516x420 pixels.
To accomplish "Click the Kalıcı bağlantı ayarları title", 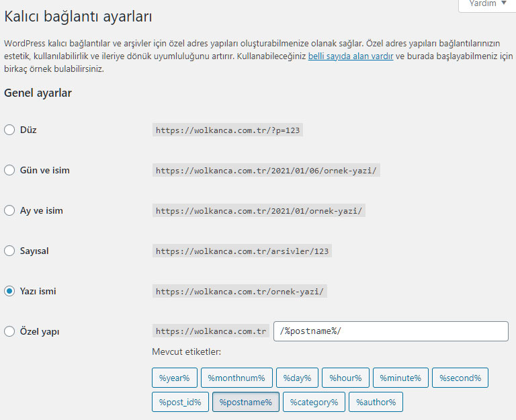I will coord(78,16).
